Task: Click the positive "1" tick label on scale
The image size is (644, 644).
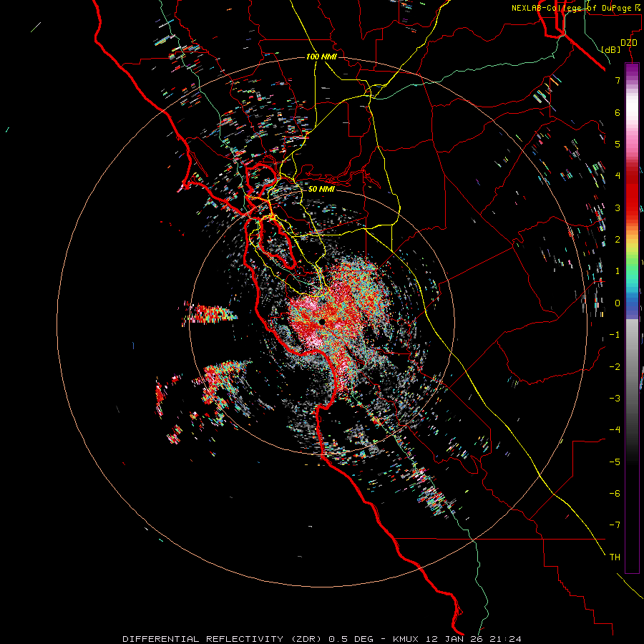Action: [x=618, y=271]
